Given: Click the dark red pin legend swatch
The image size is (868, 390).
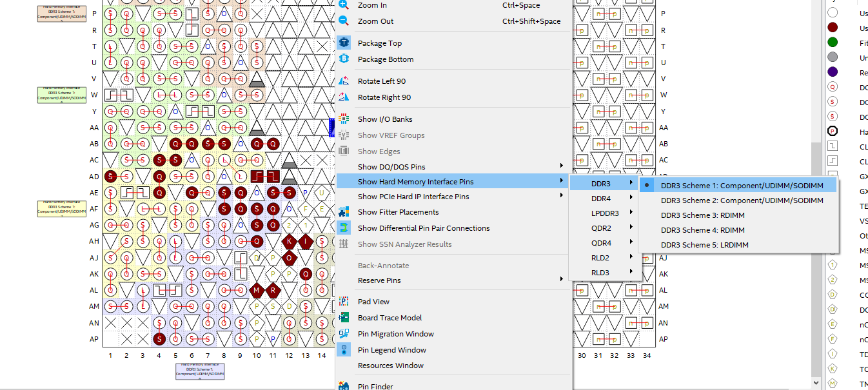Looking at the screenshot, I should coord(833,27).
